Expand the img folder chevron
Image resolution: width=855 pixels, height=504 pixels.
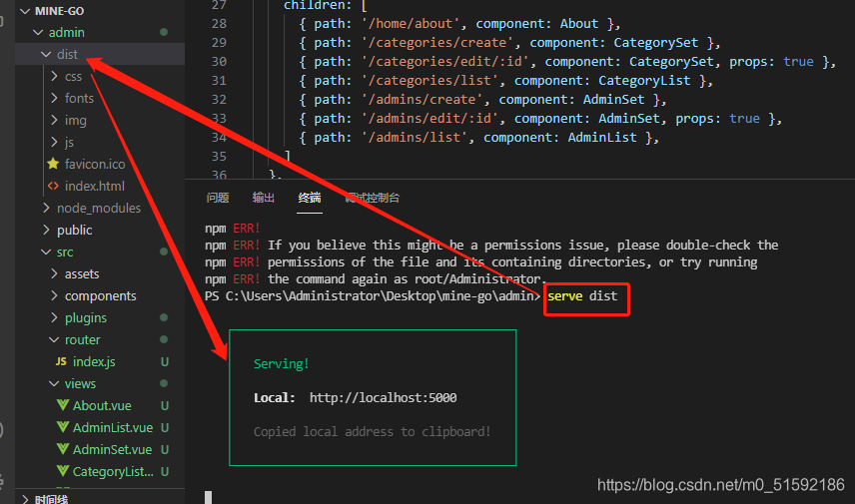click(x=54, y=120)
